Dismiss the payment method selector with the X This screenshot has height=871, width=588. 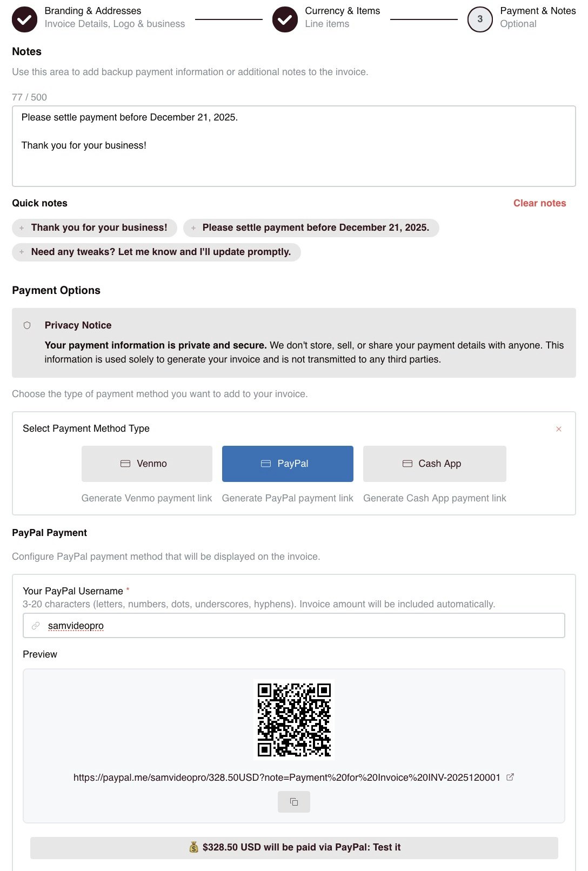(559, 428)
